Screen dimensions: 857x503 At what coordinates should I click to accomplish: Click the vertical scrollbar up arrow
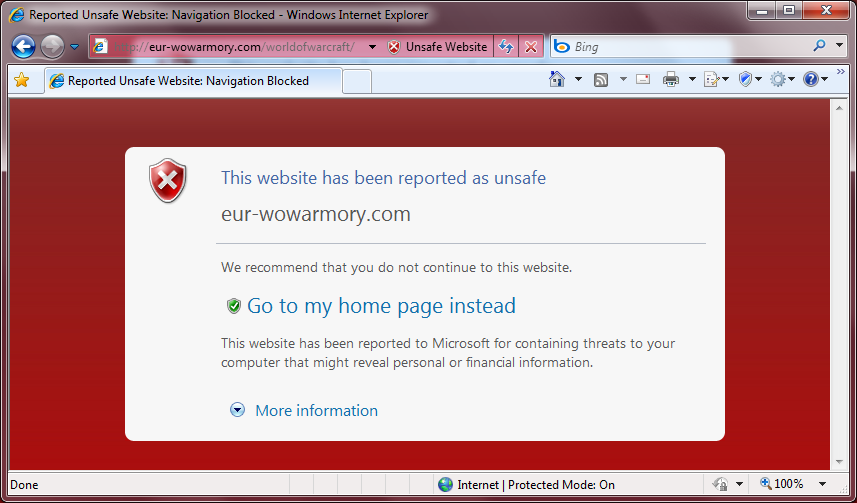[840, 108]
